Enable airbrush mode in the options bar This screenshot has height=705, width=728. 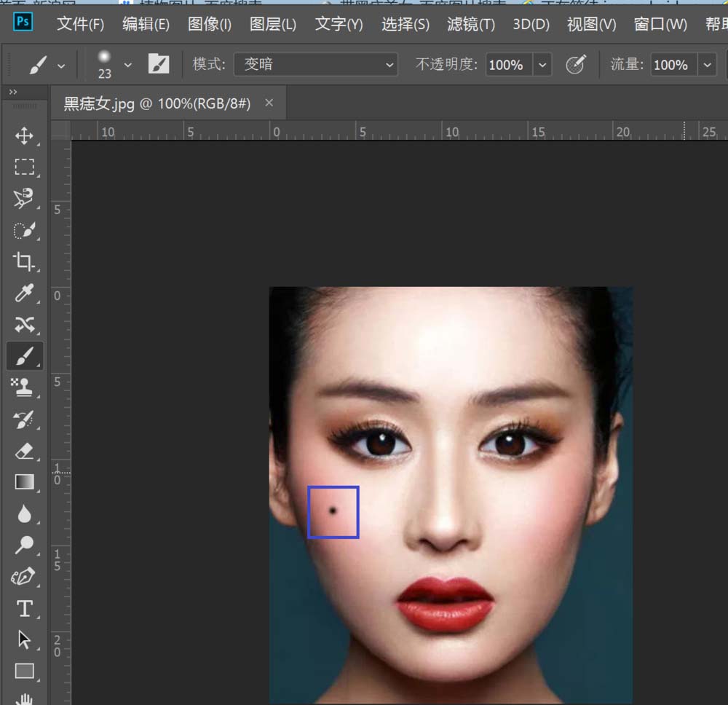click(577, 64)
